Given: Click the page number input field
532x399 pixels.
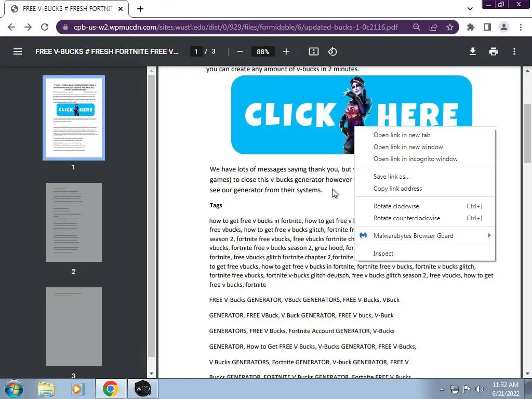Looking at the screenshot, I should [196, 51].
